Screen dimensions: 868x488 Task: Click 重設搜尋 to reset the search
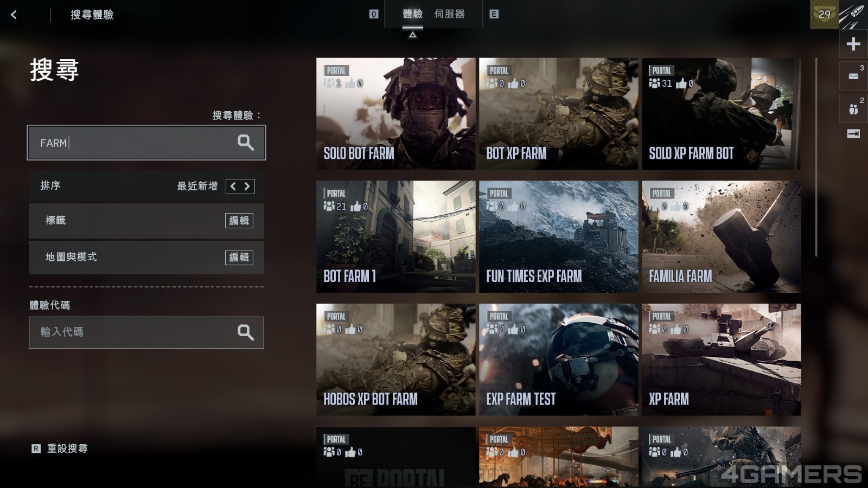67,448
